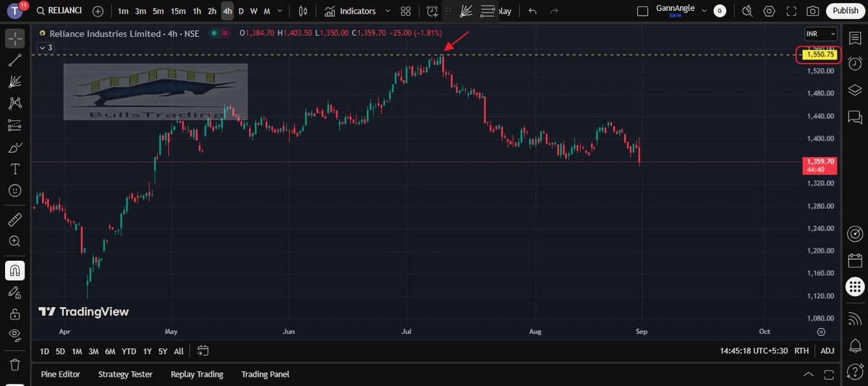Screen dimensions: 868x386
Task: Open the date range calendar picker
Action: point(203,351)
